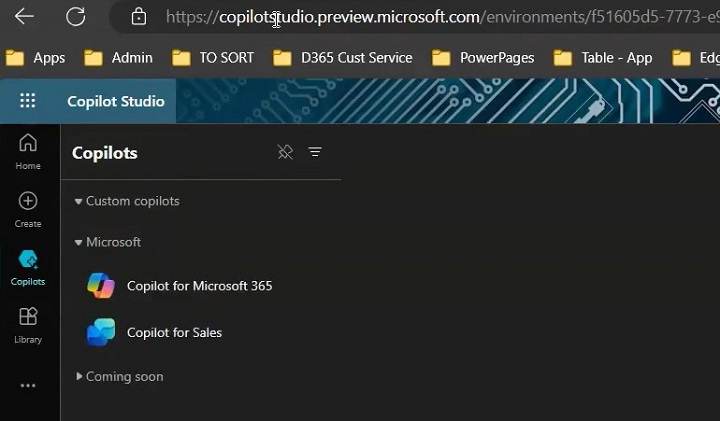This screenshot has height=421, width=720.
Task: Open the Create page icon
Action: [28, 208]
